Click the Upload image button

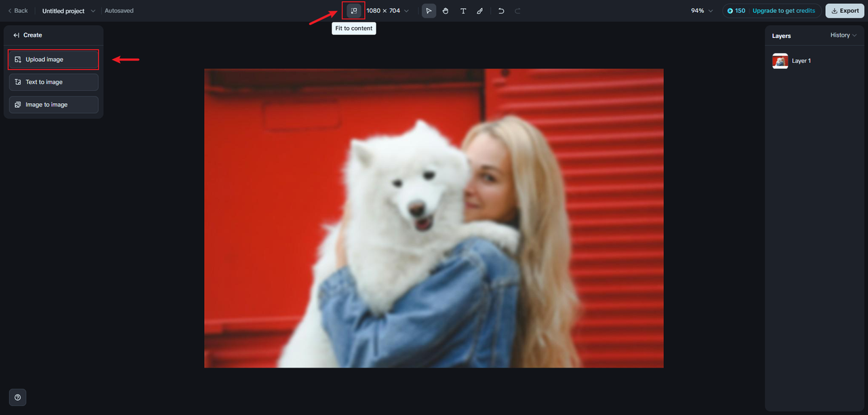[53, 60]
